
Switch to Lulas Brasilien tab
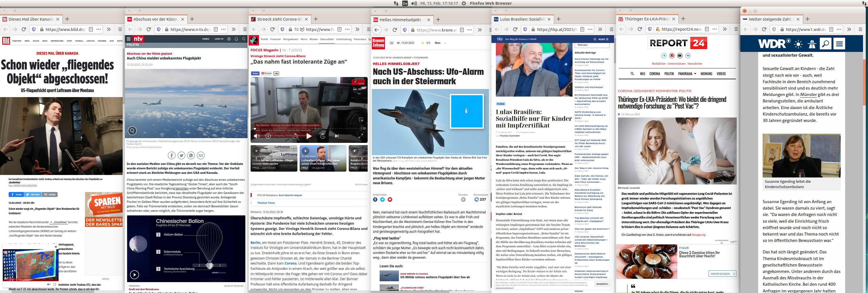click(x=522, y=19)
